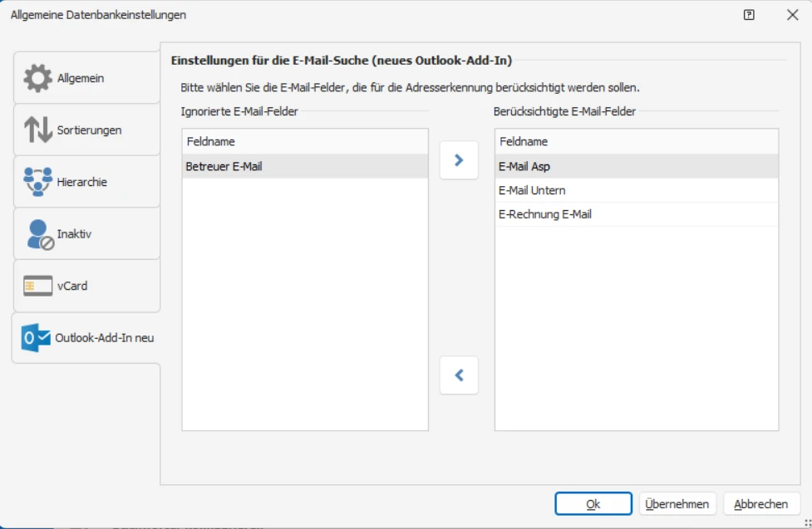
Task: Select the E-Mail Untern field
Action: click(x=532, y=190)
